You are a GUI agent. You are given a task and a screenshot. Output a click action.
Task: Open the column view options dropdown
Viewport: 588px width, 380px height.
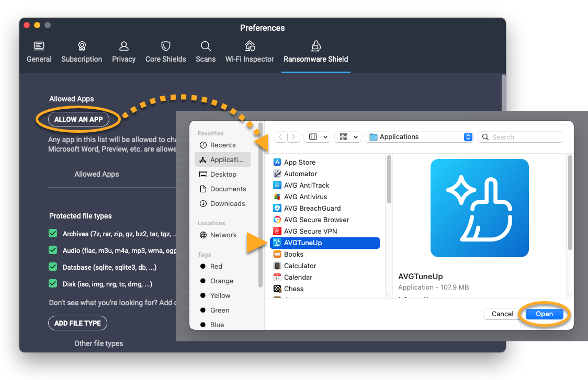pyautogui.click(x=318, y=137)
